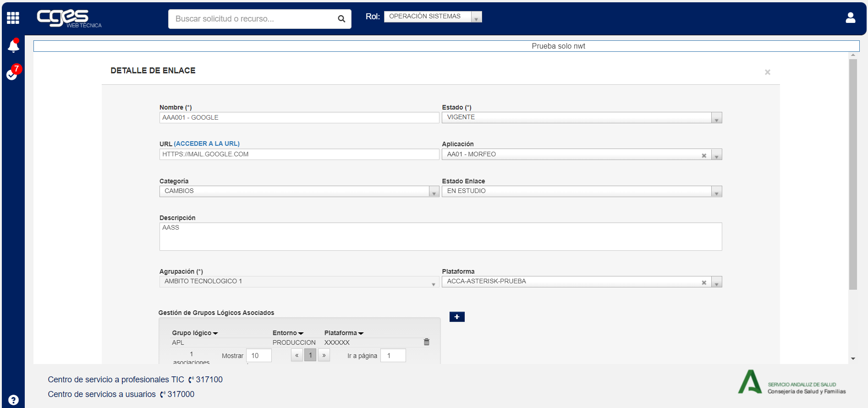868x408 pixels.
Task: Click phone number 317100
Action: click(x=209, y=380)
